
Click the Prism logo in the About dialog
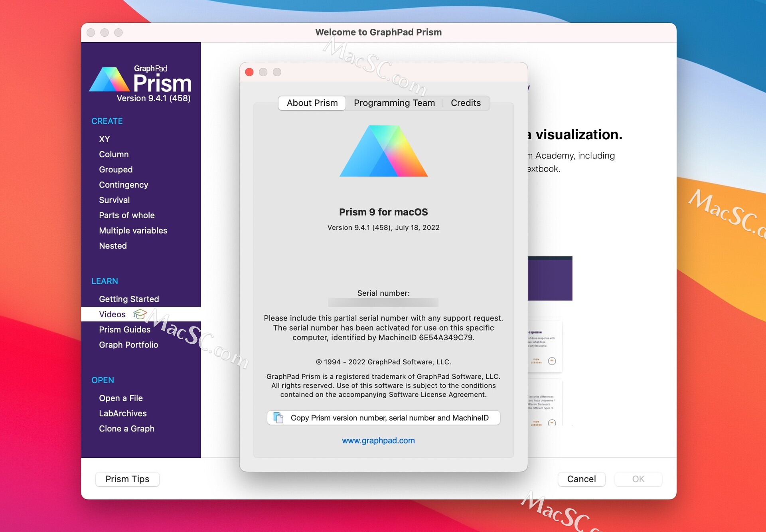point(383,152)
